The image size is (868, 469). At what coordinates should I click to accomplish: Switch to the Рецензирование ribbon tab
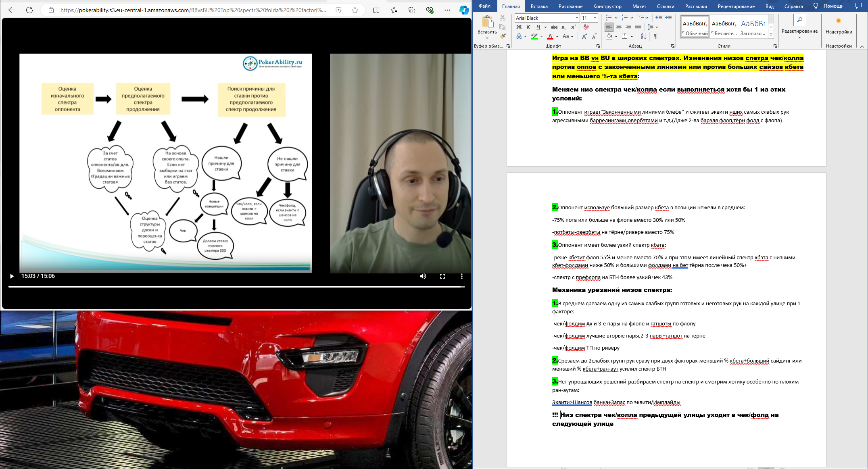click(736, 6)
